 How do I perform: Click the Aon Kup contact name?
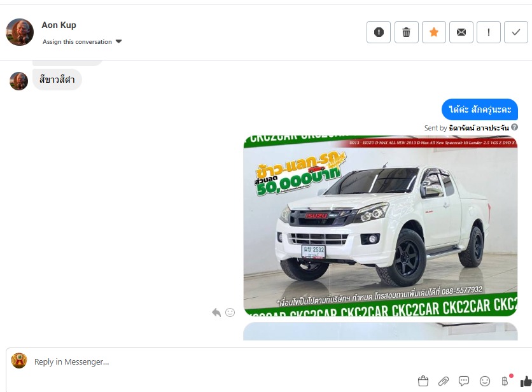[x=59, y=25]
